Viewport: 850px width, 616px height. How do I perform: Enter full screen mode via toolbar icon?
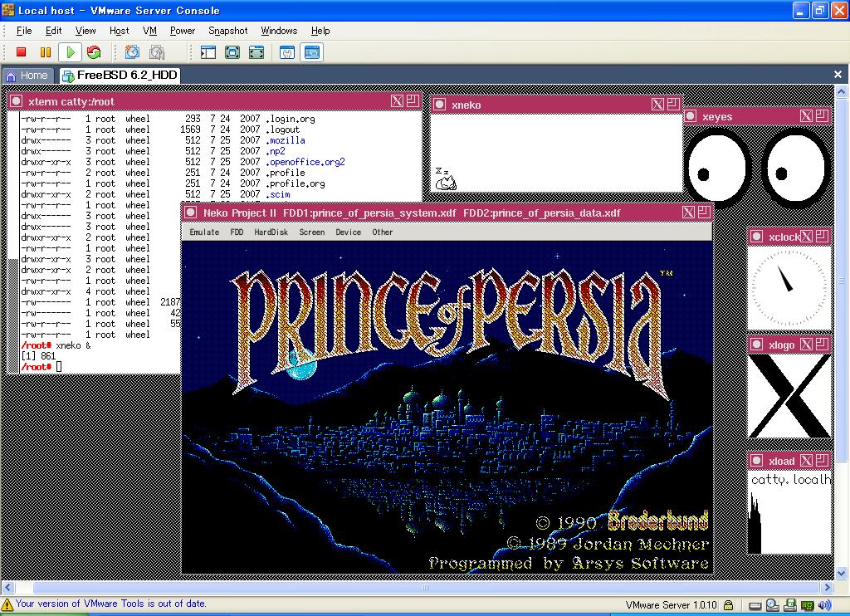[256, 52]
